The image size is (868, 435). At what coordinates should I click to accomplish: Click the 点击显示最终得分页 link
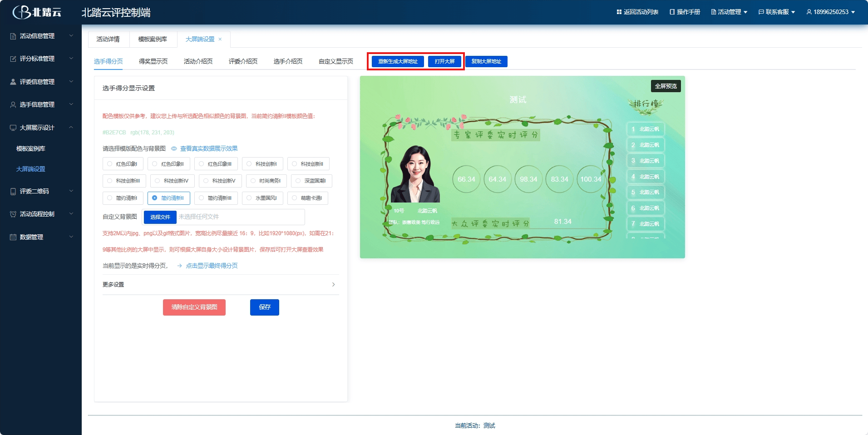pyautogui.click(x=212, y=266)
